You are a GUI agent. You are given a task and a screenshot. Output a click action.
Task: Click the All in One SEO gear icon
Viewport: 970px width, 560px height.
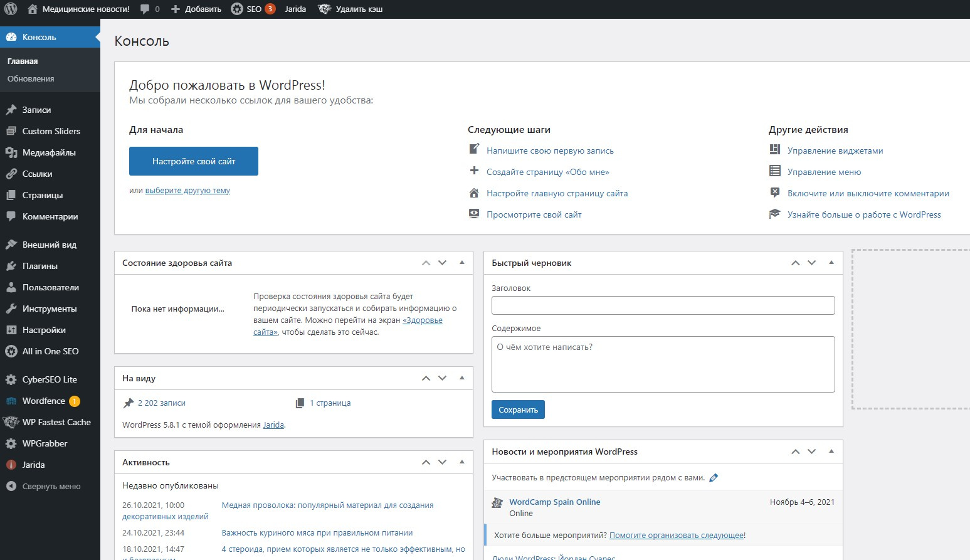[11, 351]
